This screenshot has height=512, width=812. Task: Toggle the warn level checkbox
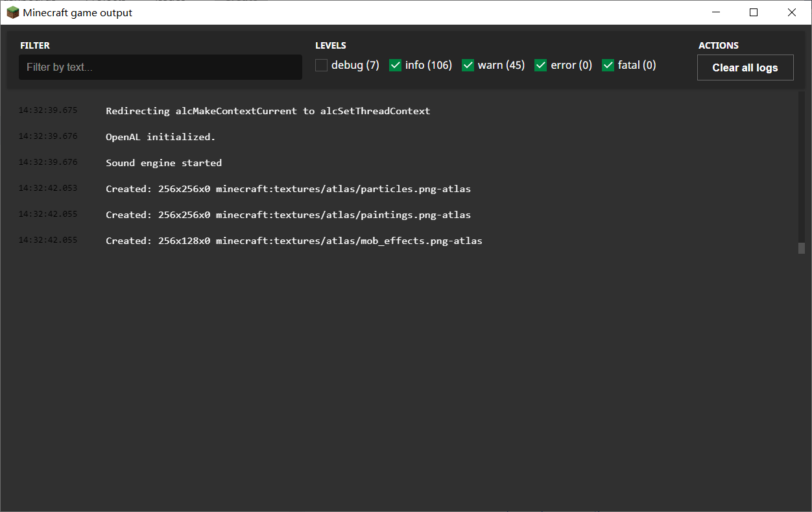point(468,66)
